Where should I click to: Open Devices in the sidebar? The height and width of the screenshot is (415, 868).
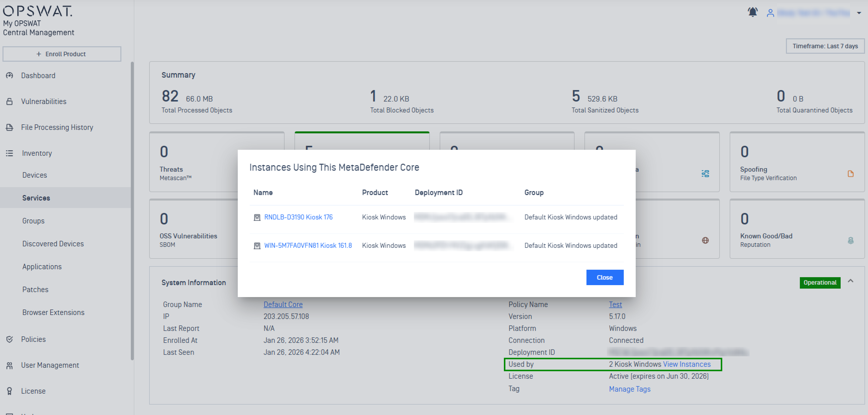point(34,175)
